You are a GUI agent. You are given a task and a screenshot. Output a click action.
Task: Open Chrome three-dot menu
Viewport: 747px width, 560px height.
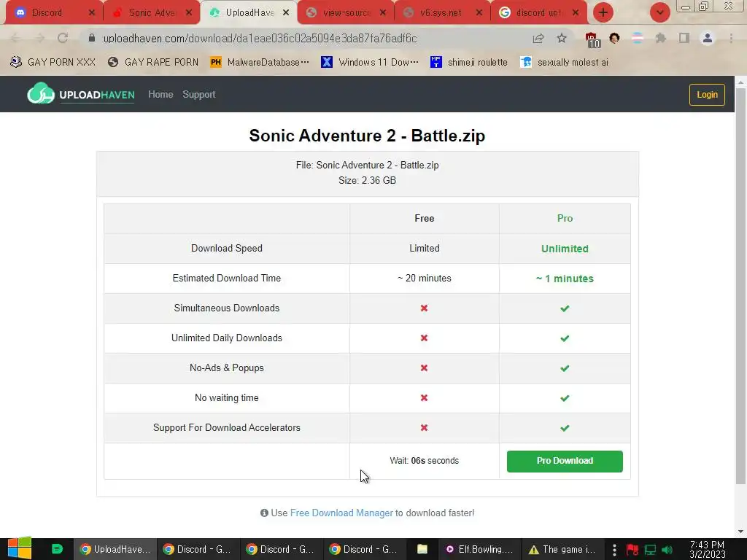pos(731,38)
